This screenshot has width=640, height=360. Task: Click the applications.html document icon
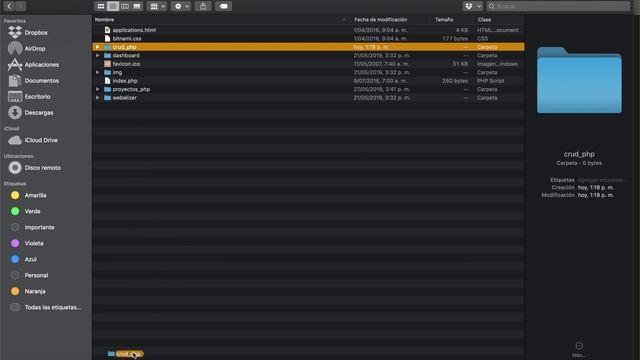pyautogui.click(x=107, y=30)
